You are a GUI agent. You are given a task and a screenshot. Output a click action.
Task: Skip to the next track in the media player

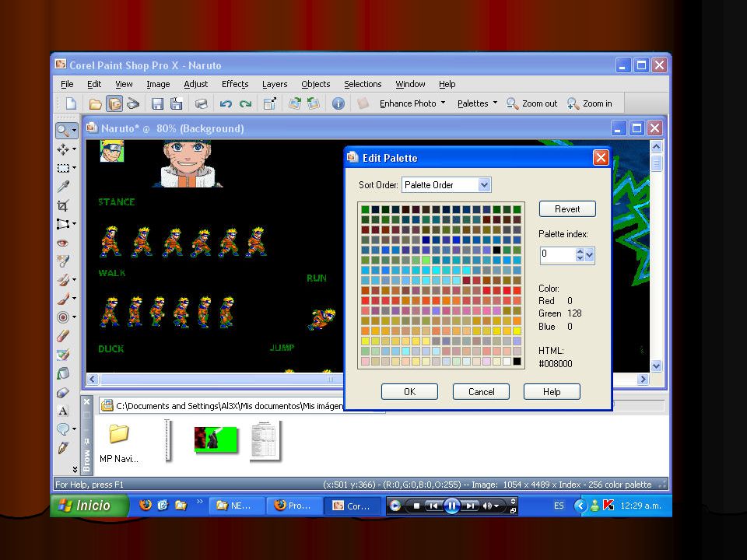(470, 506)
